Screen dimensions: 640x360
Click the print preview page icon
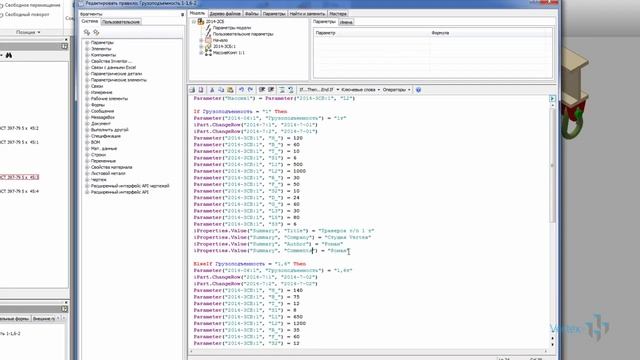(201, 90)
